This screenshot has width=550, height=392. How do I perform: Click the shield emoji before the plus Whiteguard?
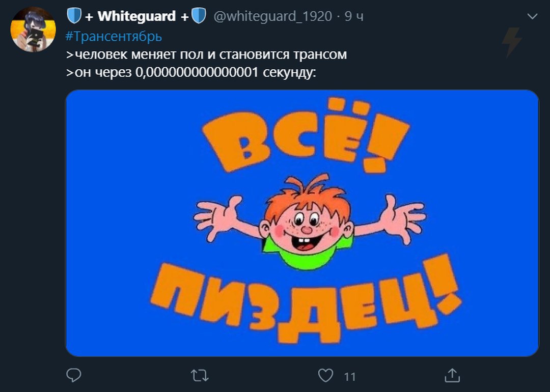[74, 16]
